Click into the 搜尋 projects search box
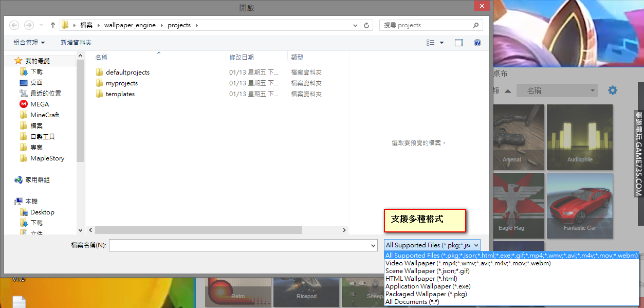The height and width of the screenshot is (308, 644). [x=426, y=25]
